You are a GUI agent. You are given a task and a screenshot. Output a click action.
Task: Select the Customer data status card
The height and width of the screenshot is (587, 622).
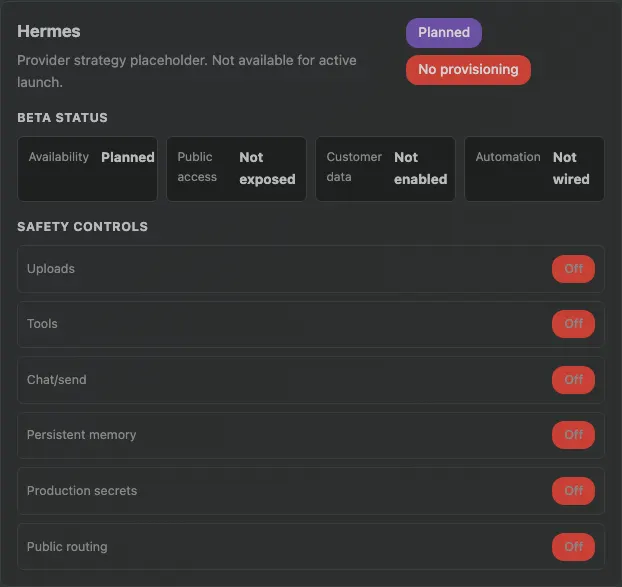click(x=385, y=169)
